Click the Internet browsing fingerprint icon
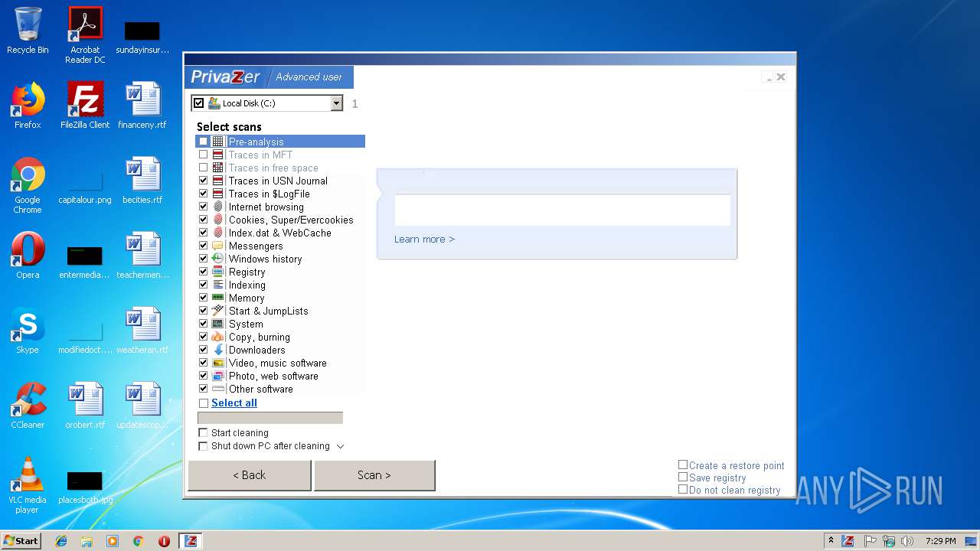 point(218,207)
